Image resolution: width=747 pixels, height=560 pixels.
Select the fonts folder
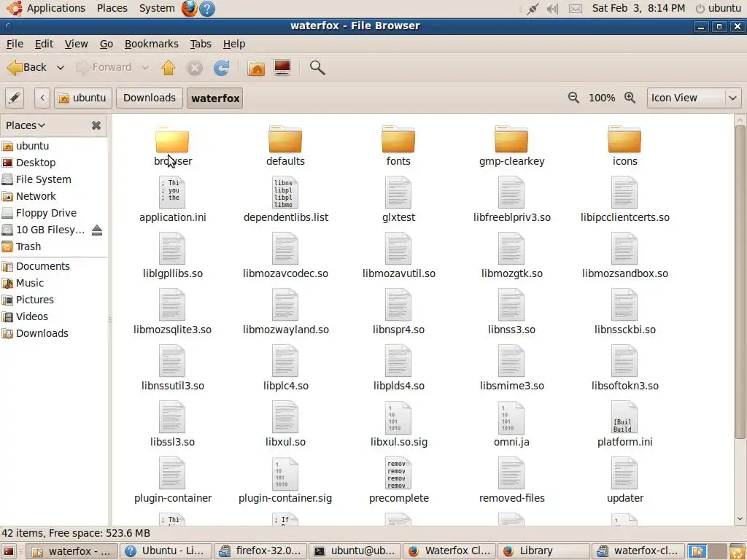click(x=398, y=146)
